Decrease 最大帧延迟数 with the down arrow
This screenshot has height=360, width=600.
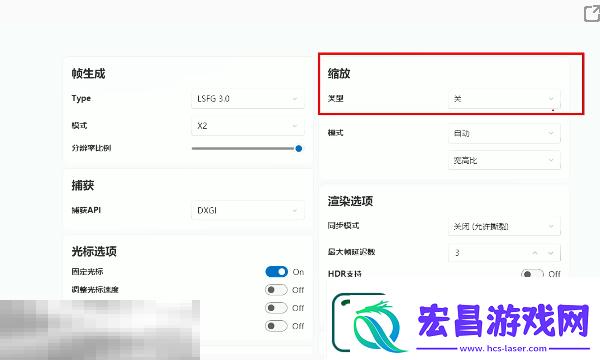click(x=551, y=253)
